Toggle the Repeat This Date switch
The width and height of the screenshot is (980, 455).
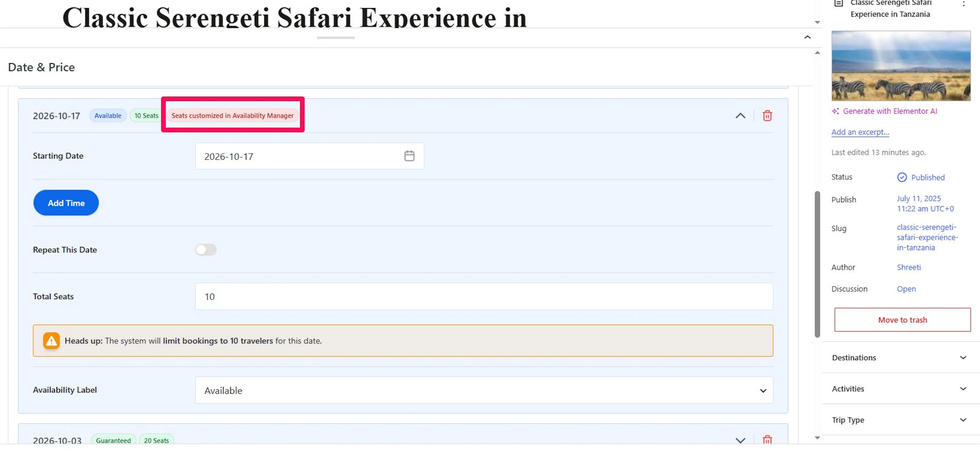(206, 250)
